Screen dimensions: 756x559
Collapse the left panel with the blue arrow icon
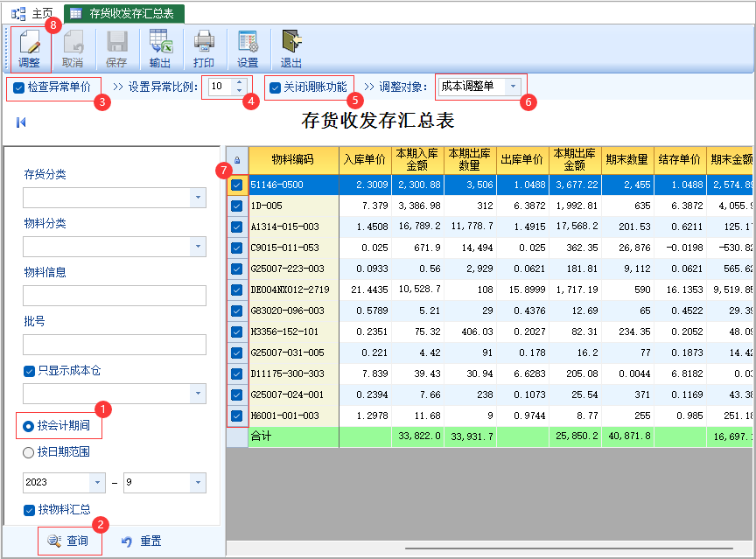click(21, 122)
